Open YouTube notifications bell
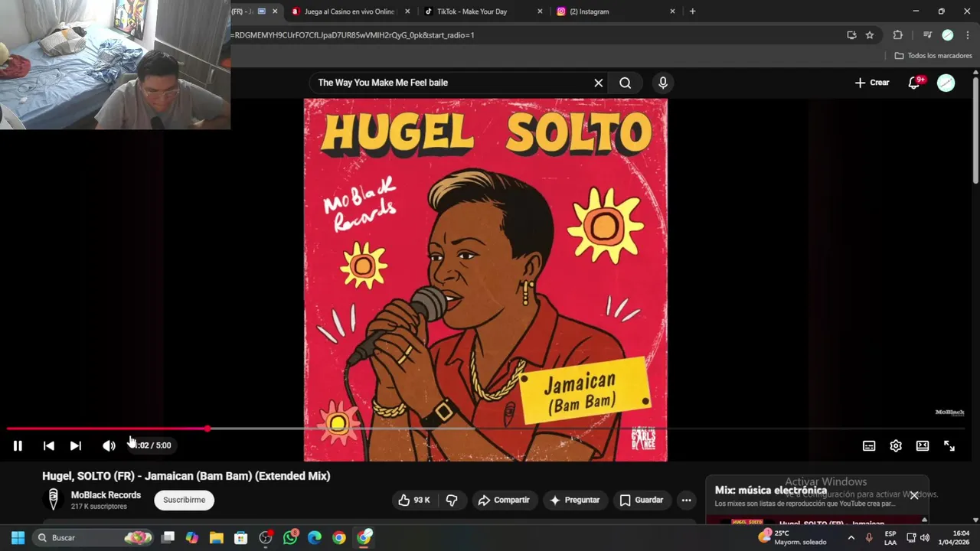This screenshot has width=980, height=551. point(914,83)
